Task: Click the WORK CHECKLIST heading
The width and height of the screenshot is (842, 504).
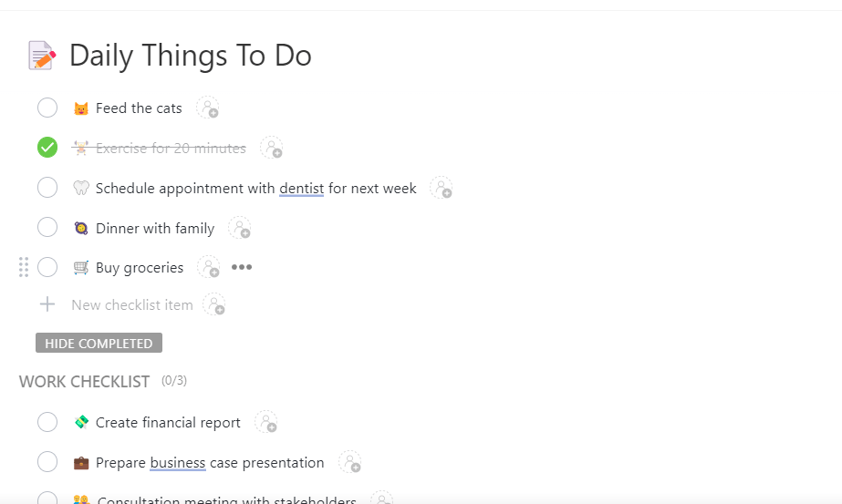Action: click(x=84, y=382)
